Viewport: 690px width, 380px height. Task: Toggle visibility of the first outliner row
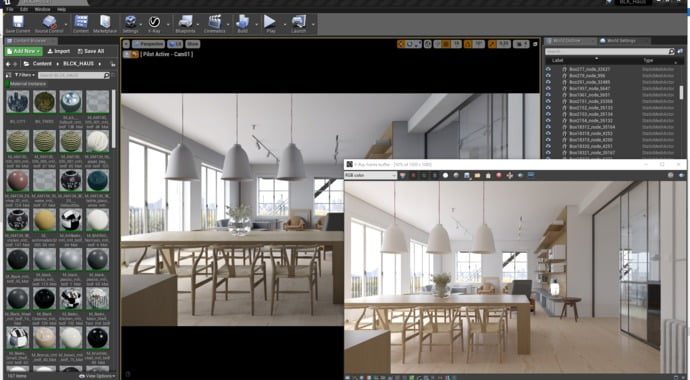click(x=548, y=69)
